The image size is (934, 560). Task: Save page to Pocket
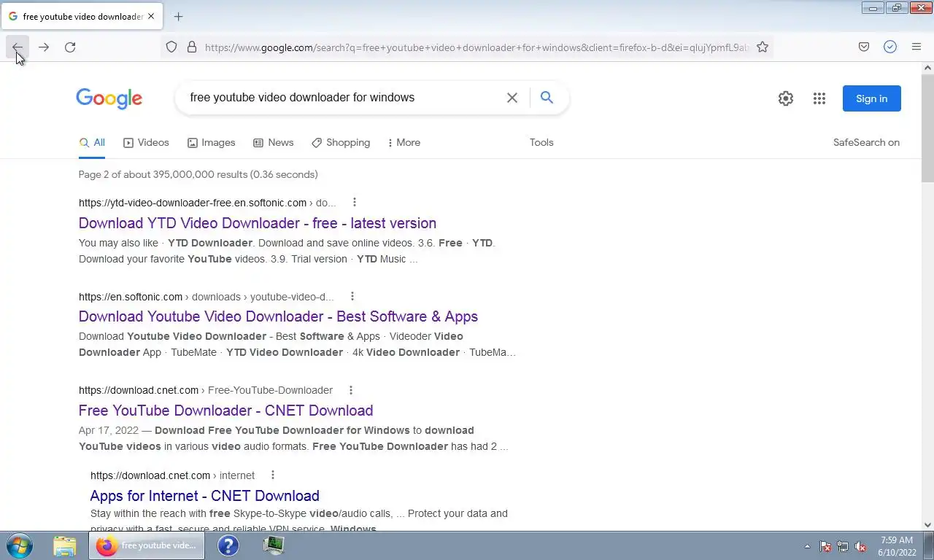tap(864, 47)
